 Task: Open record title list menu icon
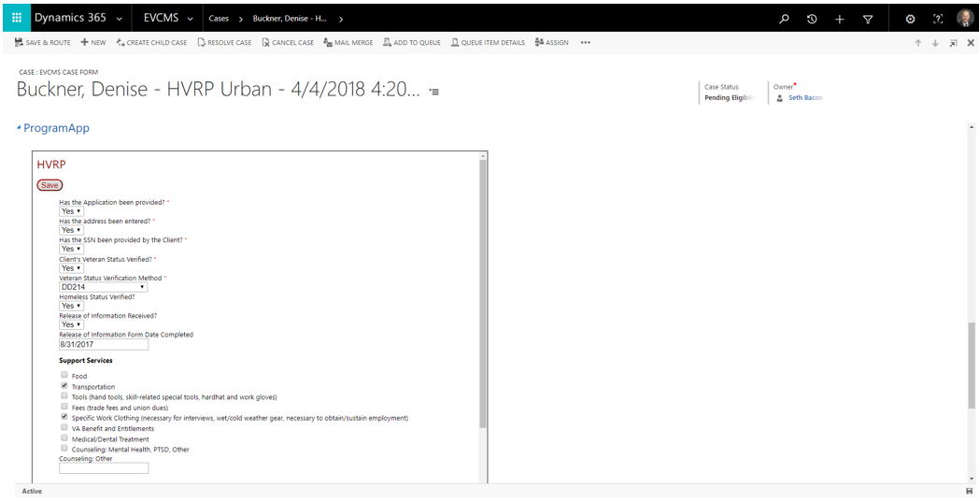point(433,92)
